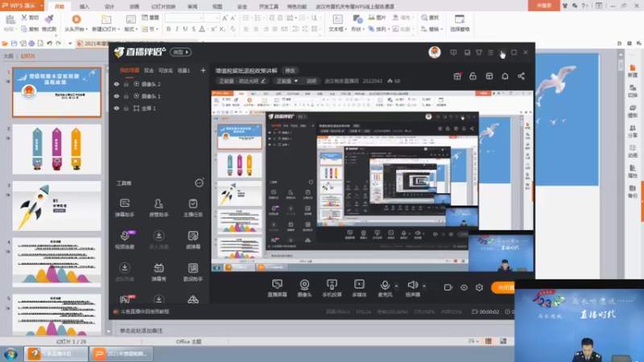
Task: Open WPS 演示 application menu dropdown
Action: pos(42,6)
